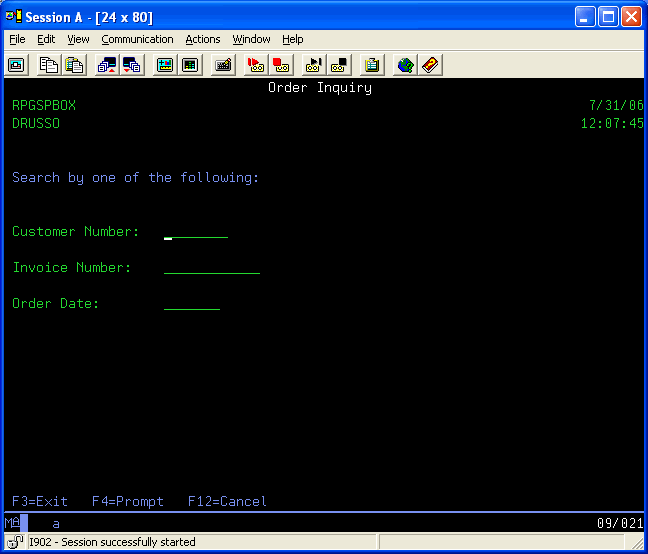The width and height of the screenshot is (648, 554).
Task: Click the red Stop macro icon
Action: click(x=281, y=65)
